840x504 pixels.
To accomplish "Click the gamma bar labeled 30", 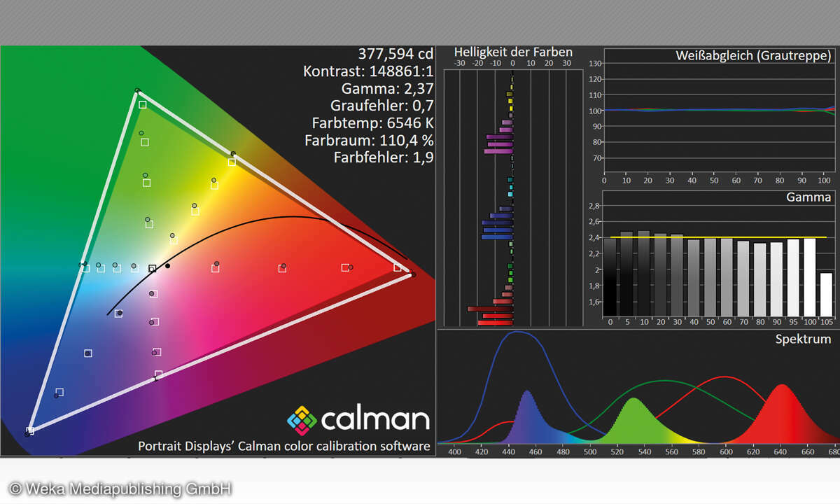I will click(x=677, y=274).
